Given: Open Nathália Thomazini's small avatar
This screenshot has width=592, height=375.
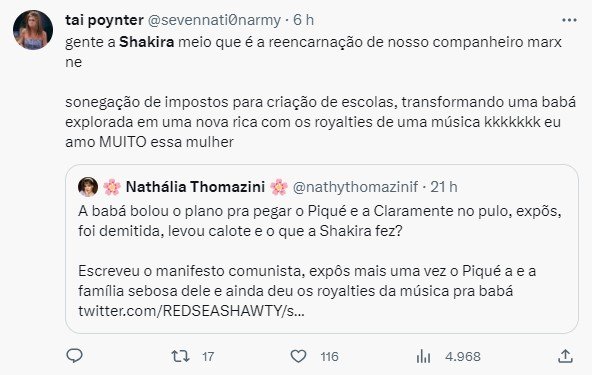Looking at the screenshot, I should pyautogui.click(x=88, y=187).
